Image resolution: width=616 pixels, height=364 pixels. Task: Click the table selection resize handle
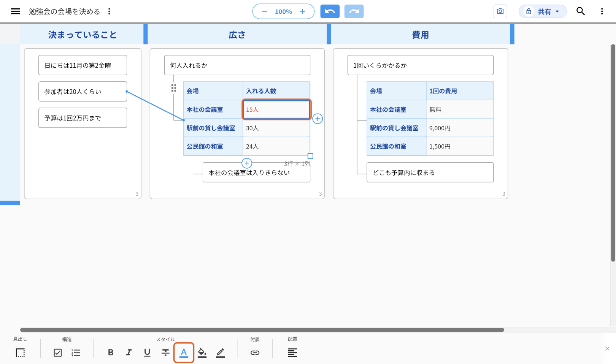pyautogui.click(x=310, y=156)
